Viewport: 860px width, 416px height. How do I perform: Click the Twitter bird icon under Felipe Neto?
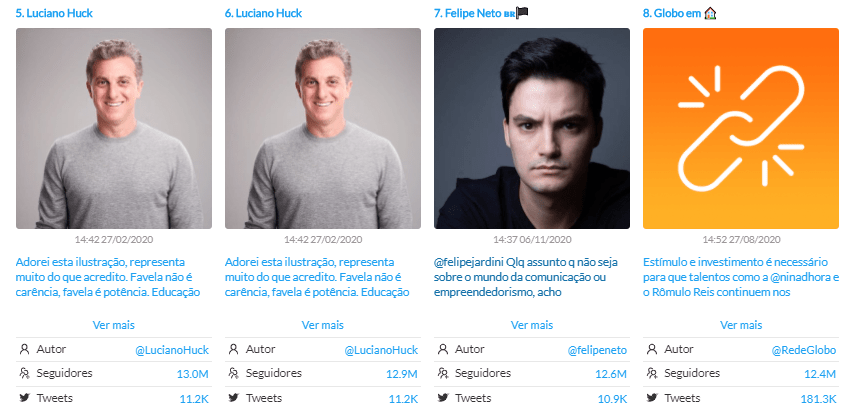point(443,398)
